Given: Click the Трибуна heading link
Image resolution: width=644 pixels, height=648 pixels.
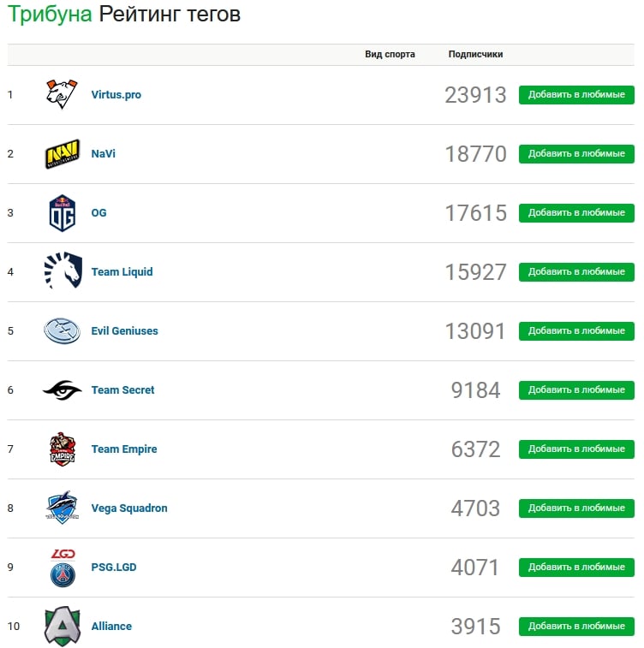Looking at the screenshot, I should pyautogui.click(x=50, y=15).
